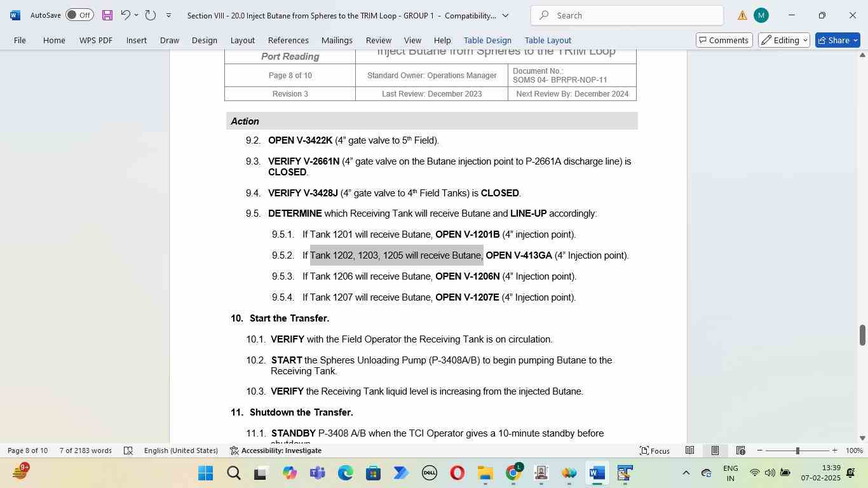Image resolution: width=868 pixels, height=488 pixels.
Task: Open the File menu
Action: [x=20, y=40]
